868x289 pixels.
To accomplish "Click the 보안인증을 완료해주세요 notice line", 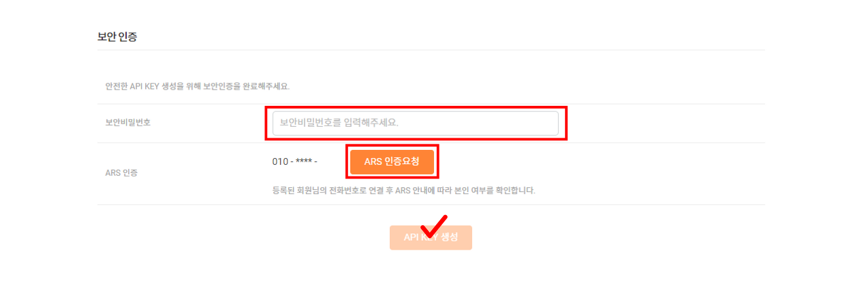I will pyautogui.click(x=202, y=86).
